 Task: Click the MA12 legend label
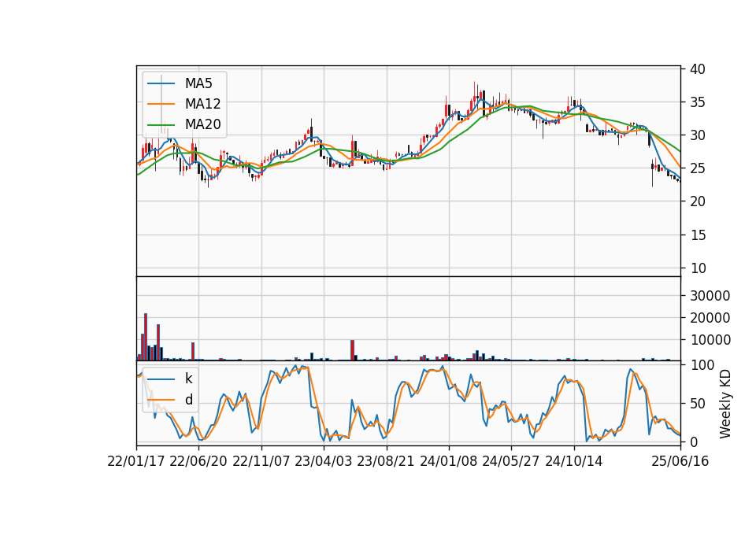tap(202, 104)
